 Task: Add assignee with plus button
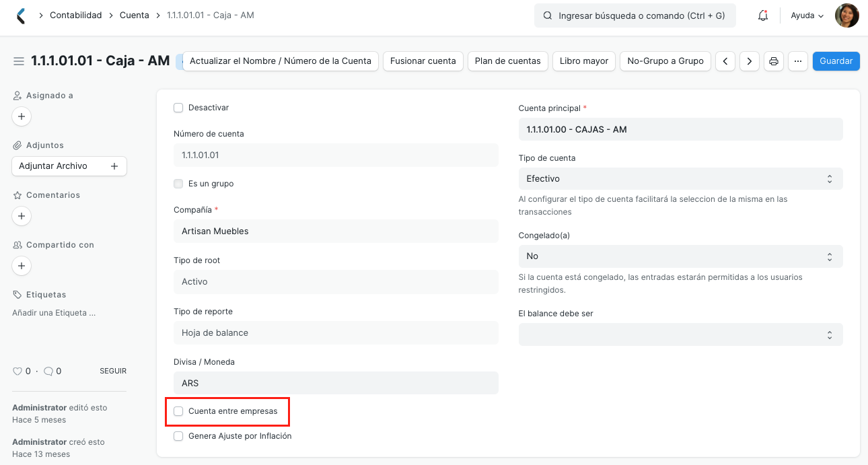point(22,116)
